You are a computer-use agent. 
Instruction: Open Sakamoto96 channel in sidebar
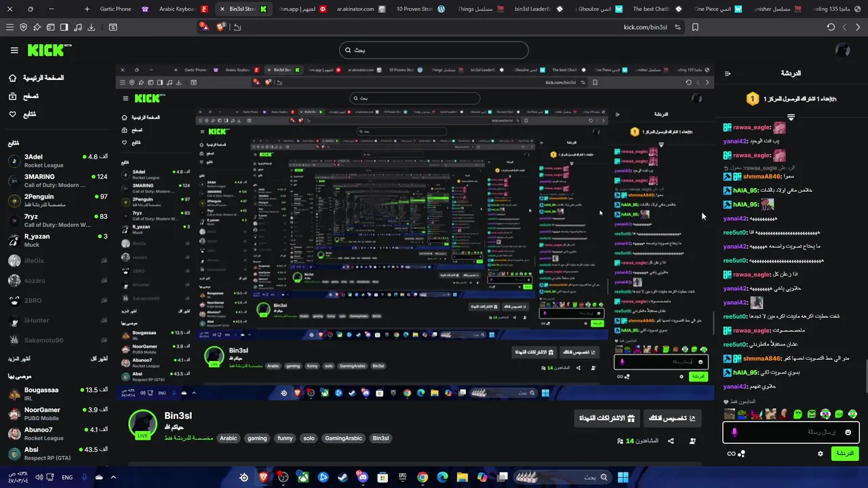coord(58,340)
